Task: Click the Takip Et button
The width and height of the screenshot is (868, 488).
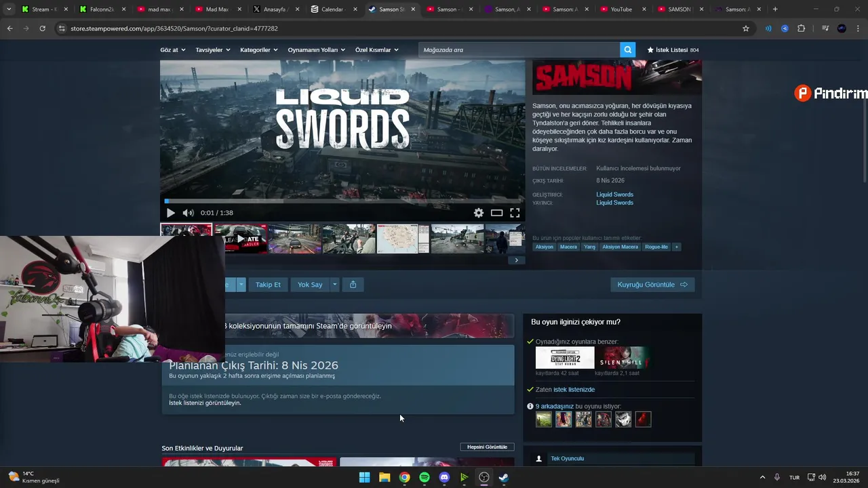Action: 268,285
